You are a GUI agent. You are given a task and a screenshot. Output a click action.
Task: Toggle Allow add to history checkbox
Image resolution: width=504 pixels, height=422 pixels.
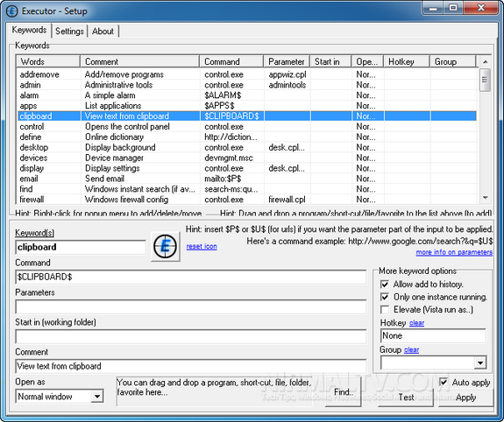(x=385, y=285)
